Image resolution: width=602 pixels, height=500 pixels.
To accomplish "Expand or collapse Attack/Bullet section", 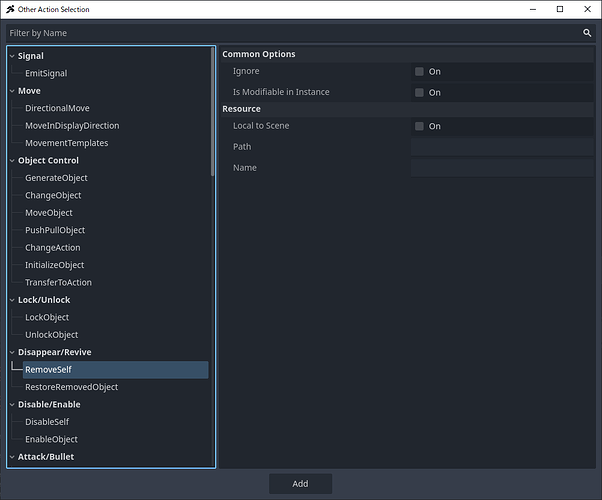I will tap(11, 457).
